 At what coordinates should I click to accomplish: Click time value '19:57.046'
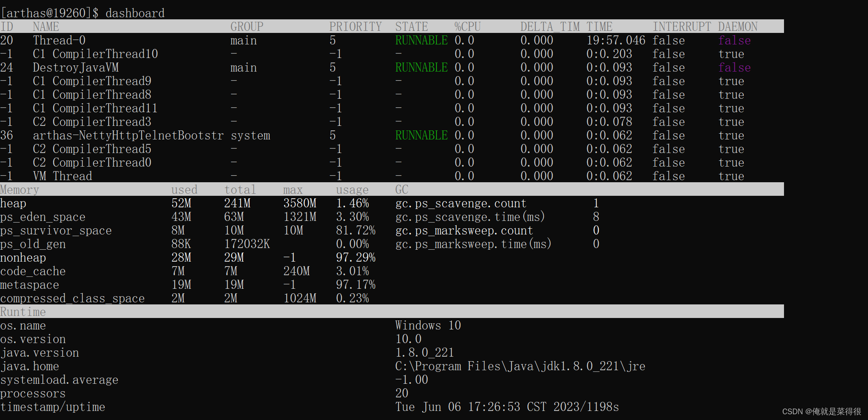click(616, 40)
